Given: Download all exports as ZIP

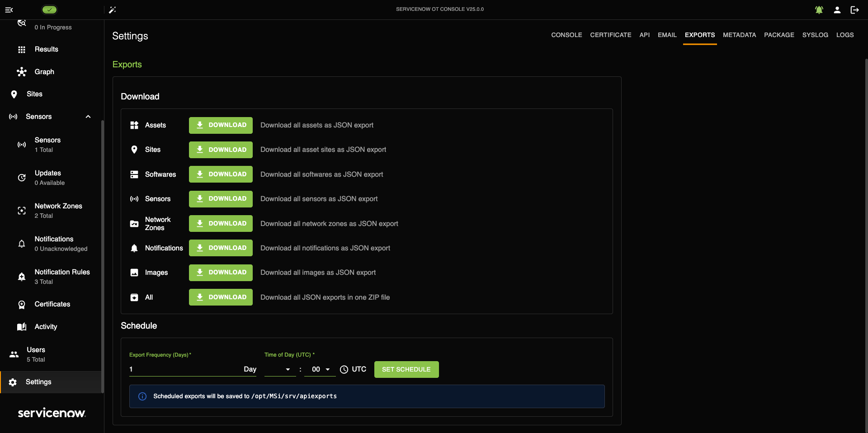Looking at the screenshot, I should [221, 297].
